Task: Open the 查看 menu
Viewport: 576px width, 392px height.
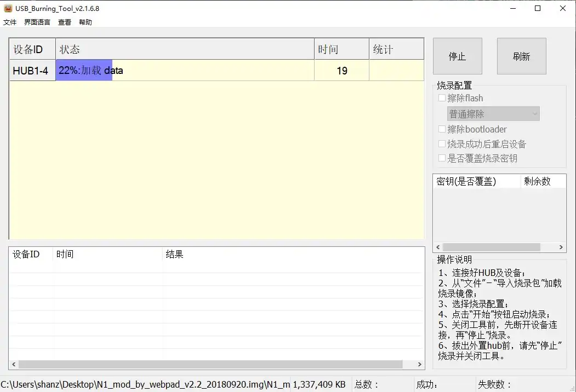Action: click(x=65, y=22)
